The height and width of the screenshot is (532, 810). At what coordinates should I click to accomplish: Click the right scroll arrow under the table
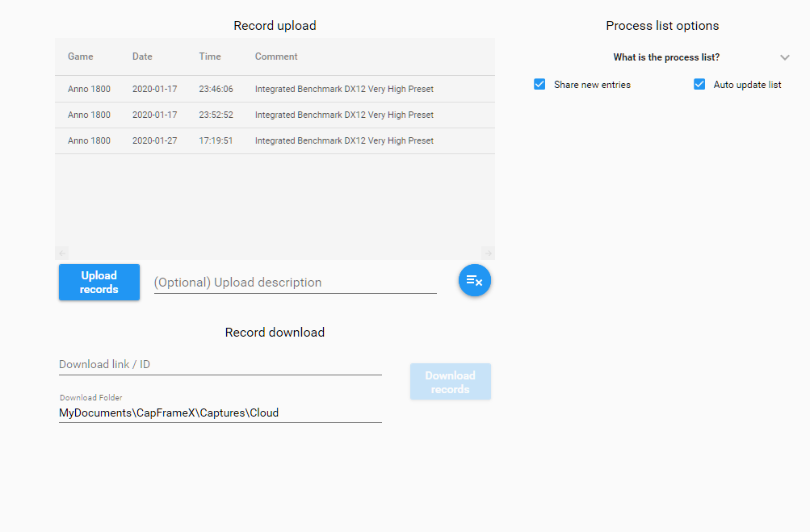488,253
